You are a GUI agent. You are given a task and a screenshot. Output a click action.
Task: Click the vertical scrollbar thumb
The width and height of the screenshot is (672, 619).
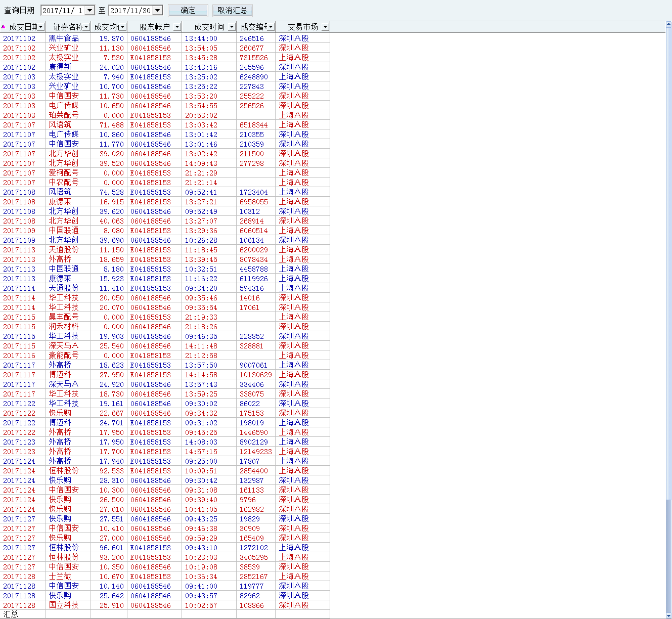tap(668, 263)
